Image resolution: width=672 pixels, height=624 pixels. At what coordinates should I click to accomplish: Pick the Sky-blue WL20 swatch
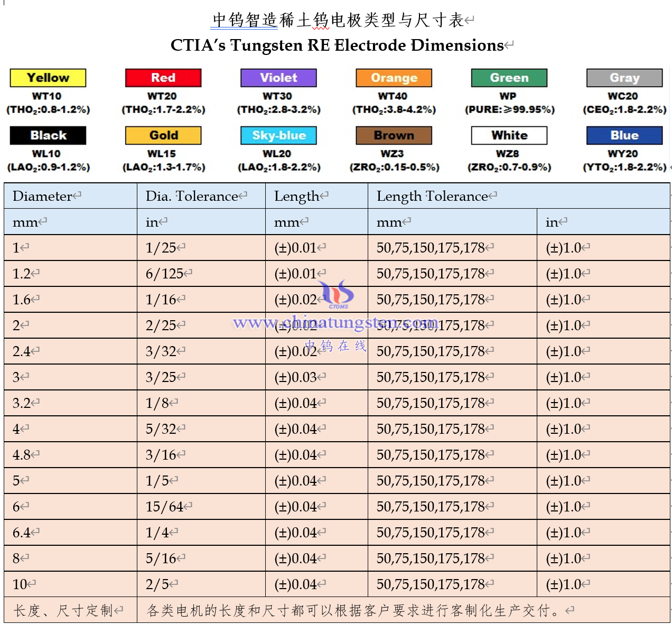[278, 135]
